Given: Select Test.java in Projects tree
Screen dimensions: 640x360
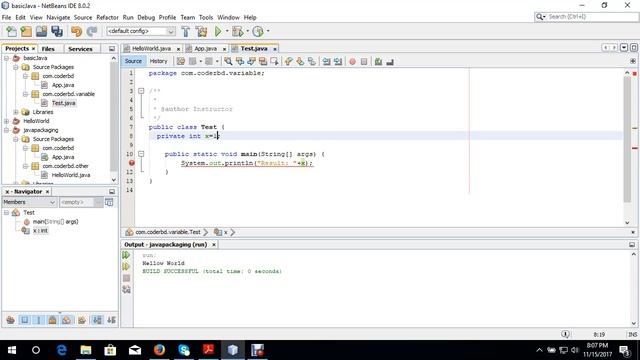Looking at the screenshot, I should point(63,103).
